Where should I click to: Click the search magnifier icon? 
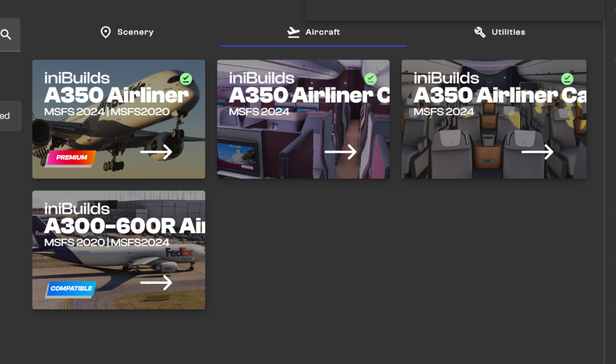point(6,34)
